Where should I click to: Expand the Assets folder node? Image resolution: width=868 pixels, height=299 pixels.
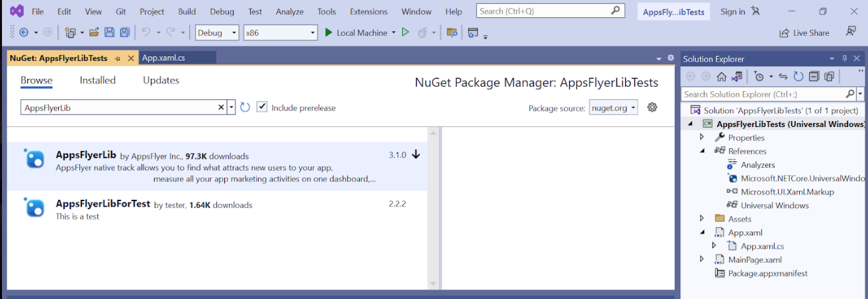tap(702, 219)
